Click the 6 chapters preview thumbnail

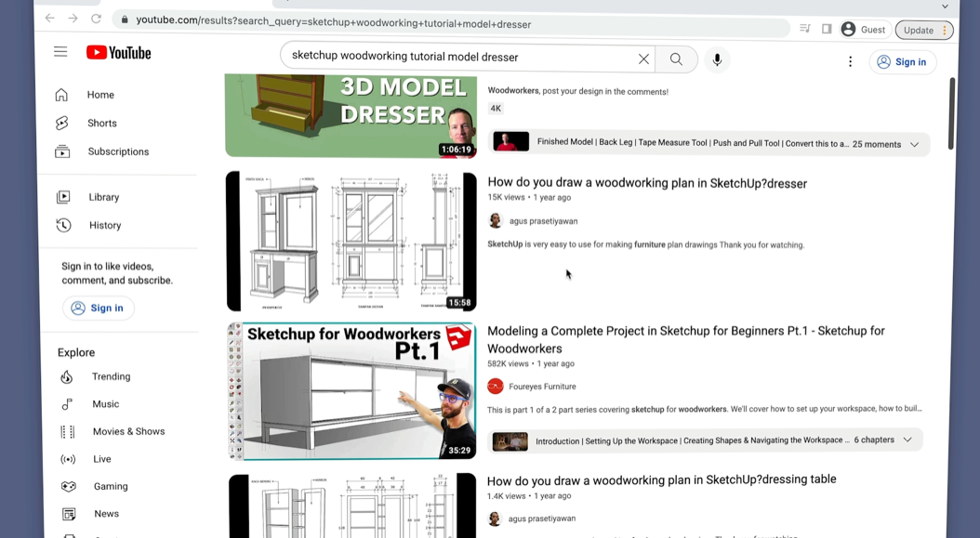point(510,441)
